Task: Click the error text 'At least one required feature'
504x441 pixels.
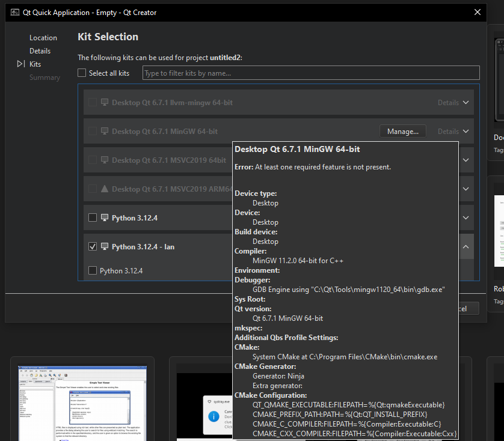Action: tap(323, 167)
